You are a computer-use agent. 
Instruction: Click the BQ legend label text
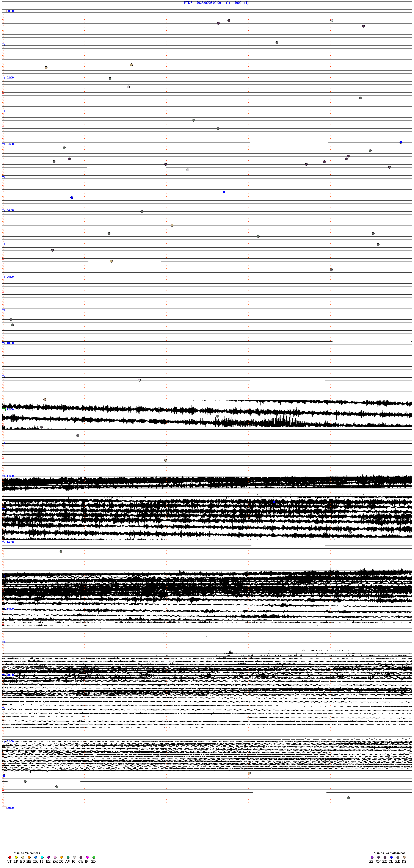pos(22,861)
